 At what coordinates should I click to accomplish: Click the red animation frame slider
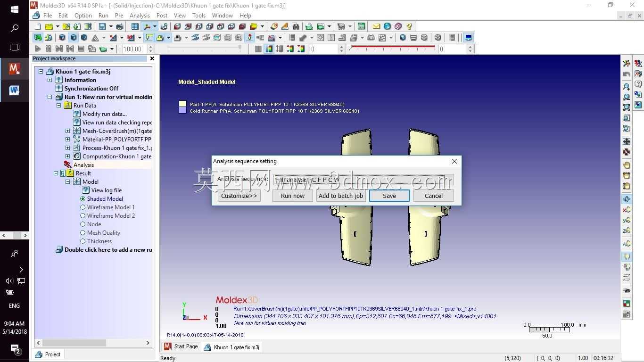tap(393, 47)
